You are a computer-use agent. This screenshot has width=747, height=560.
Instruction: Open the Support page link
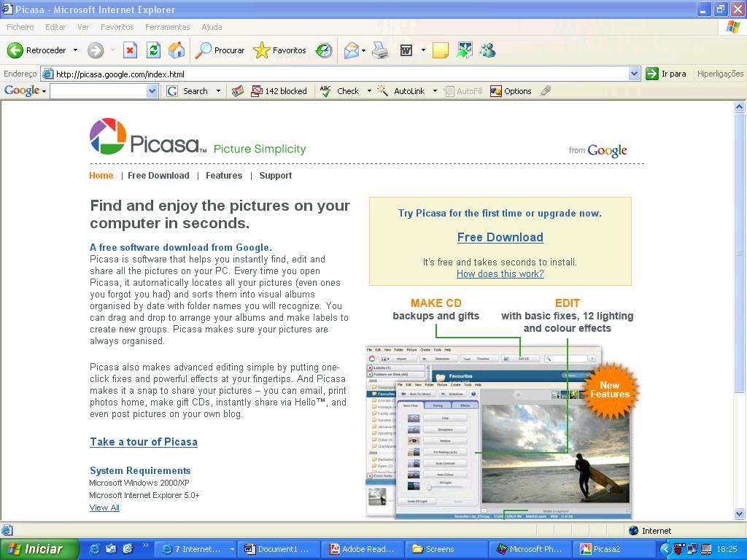point(275,175)
